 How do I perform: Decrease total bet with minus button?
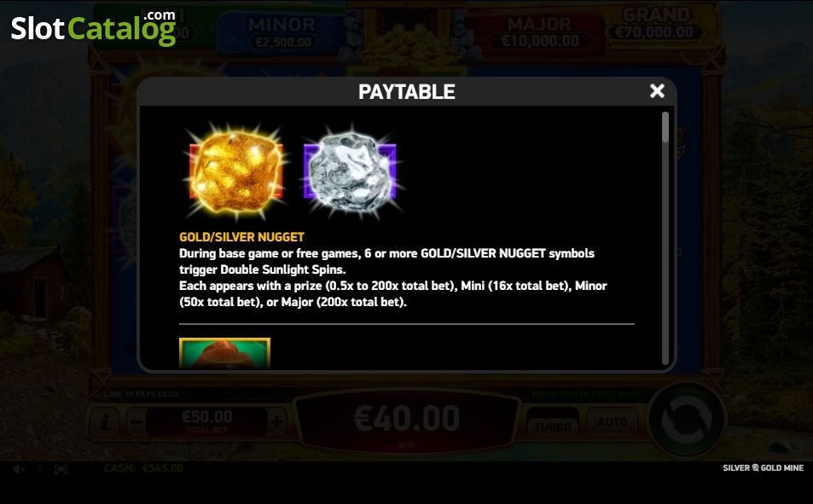pyautogui.click(x=136, y=422)
